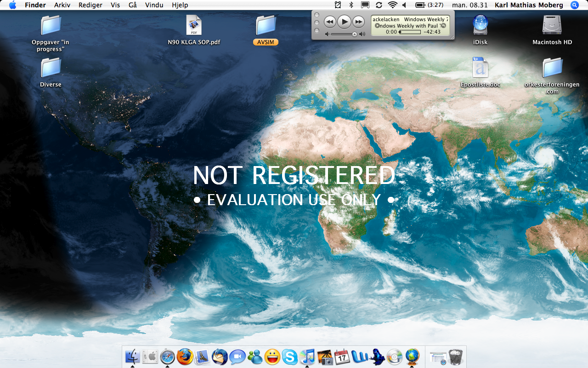Click the low volume speaker icon in iTunes
The width and height of the screenshot is (588, 368).
(x=327, y=34)
